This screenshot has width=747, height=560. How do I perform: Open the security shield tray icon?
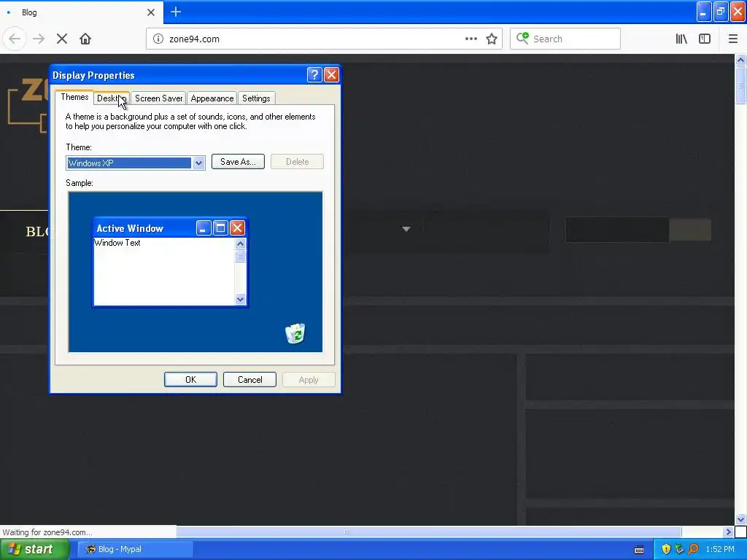666,549
